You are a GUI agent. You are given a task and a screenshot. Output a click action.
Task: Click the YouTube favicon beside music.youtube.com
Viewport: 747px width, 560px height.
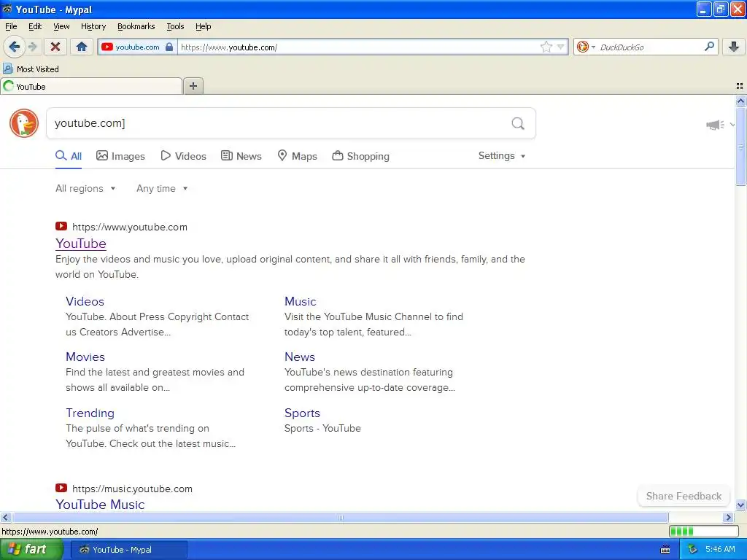(x=61, y=488)
